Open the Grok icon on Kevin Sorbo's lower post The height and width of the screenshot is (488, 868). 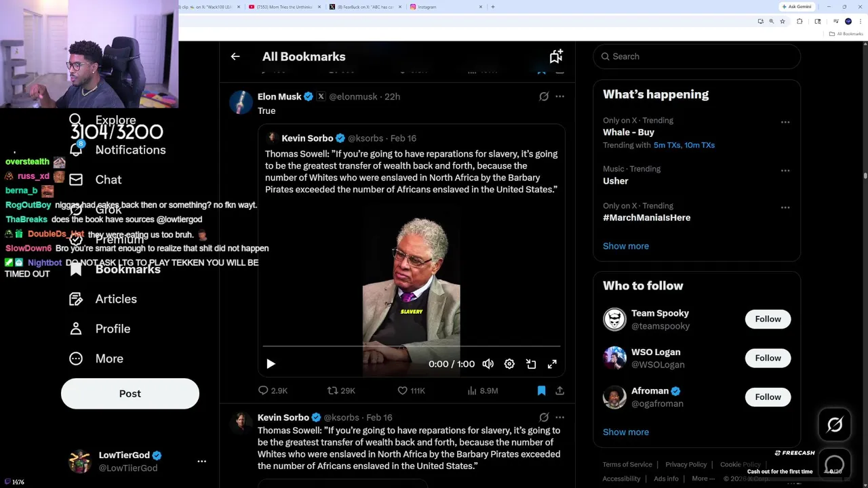[544, 418]
